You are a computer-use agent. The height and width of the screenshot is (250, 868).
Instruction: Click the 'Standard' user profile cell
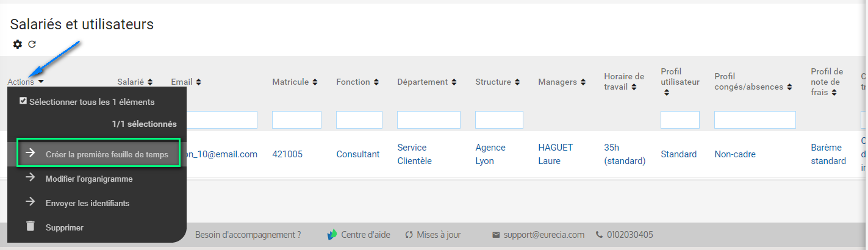(679, 154)
